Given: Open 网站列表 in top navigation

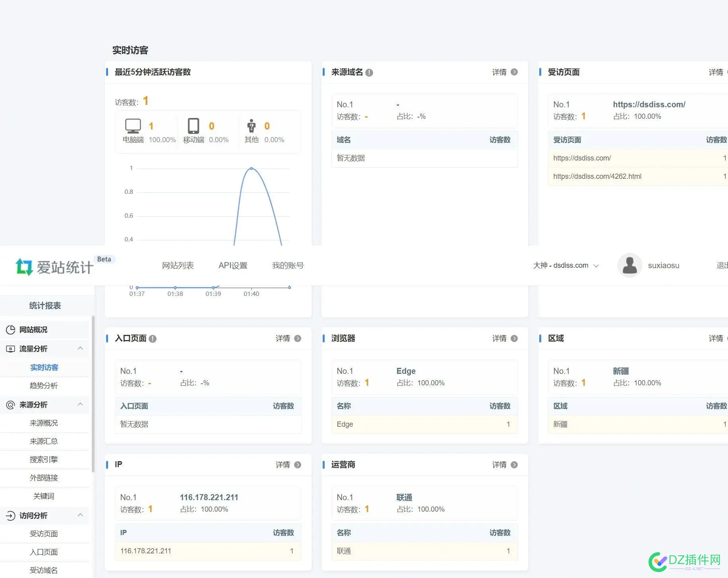Looking at the screenshot, I should pos(178,265).
